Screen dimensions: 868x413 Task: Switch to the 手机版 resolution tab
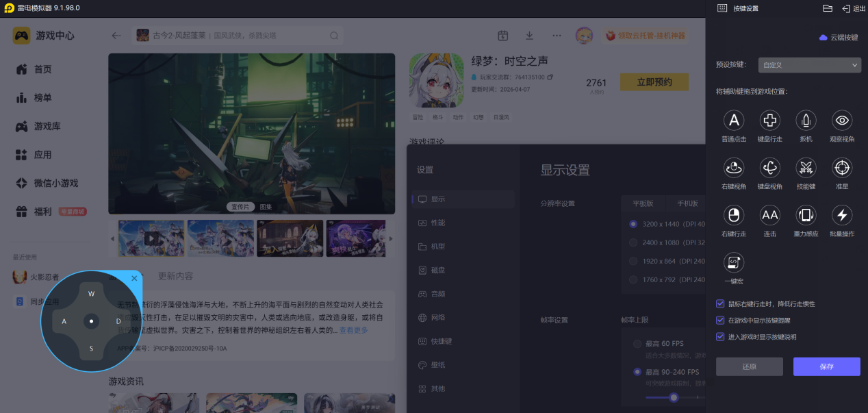[687, 203]
